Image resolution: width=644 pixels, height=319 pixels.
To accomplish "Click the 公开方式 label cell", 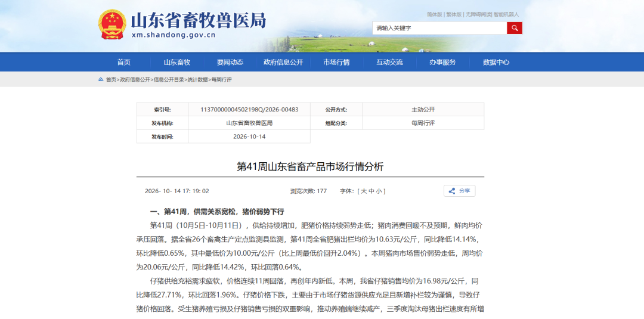I will [336, 110].
